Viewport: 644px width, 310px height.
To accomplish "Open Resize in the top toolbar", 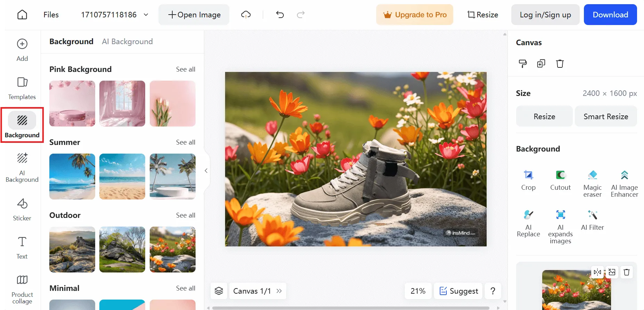I will click(x=483, y=15).
